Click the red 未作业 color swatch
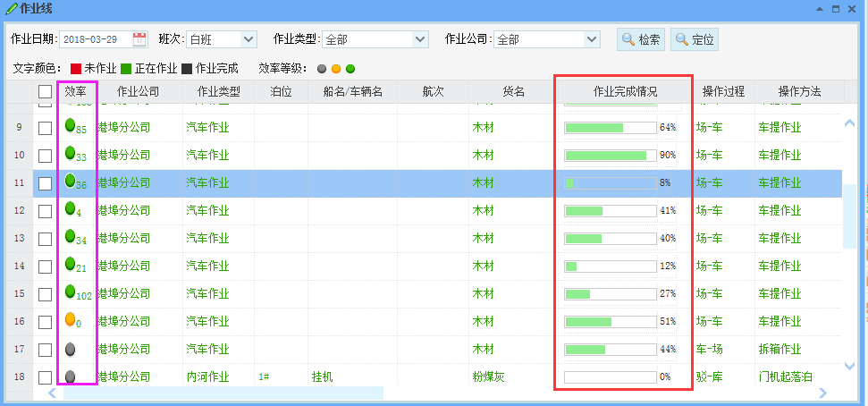The height and width of the screenshot is (406, 868). click(x=76, y=68)
